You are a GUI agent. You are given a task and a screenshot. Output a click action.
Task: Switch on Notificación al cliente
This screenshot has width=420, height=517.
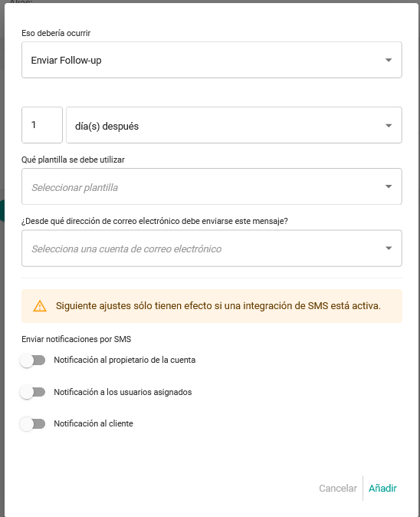tap(33, 423)
